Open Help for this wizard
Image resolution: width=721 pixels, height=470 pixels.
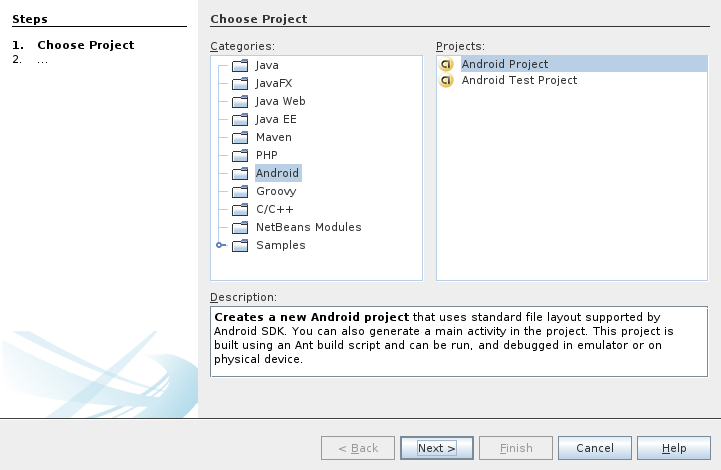tap(674, 448)
